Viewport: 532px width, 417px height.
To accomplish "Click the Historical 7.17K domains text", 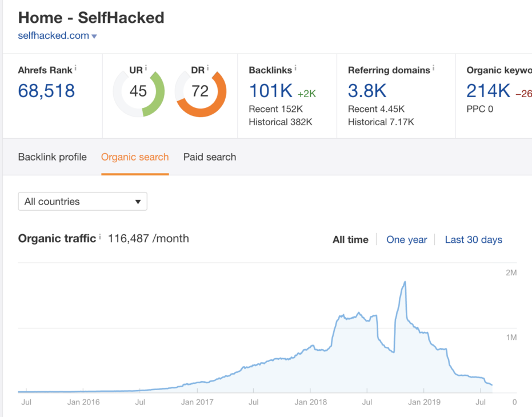I will [381, 122].
